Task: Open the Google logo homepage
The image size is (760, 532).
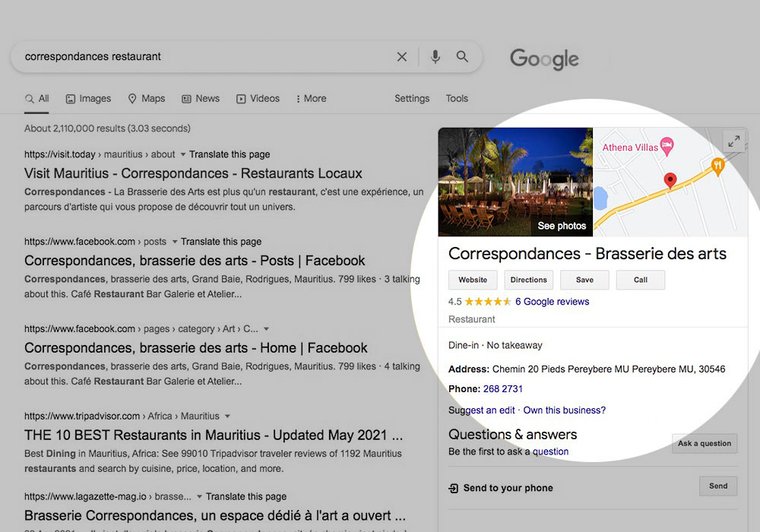Action: (x=544, y=59)
